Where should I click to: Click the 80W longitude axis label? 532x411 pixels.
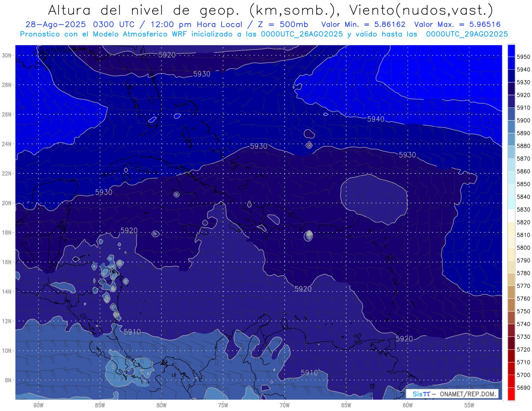[x=161, y=405]
